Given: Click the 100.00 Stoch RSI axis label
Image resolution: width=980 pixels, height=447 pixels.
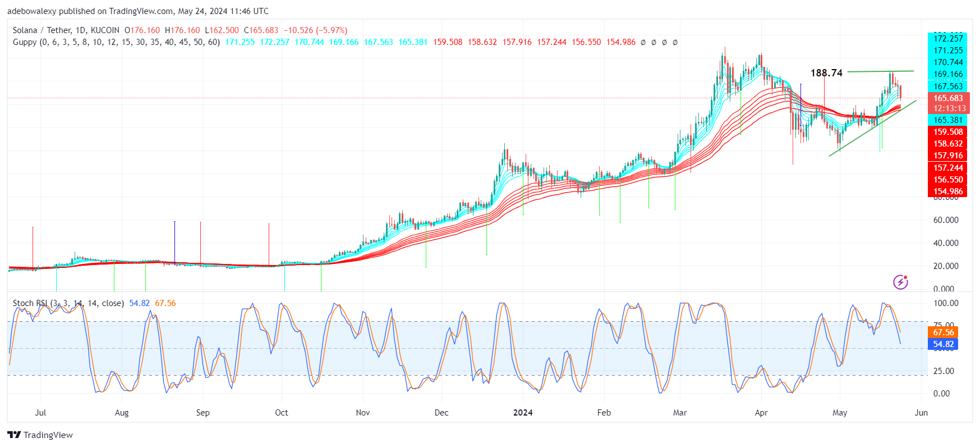Looking at the screenshot, I should tap(946, 303).
